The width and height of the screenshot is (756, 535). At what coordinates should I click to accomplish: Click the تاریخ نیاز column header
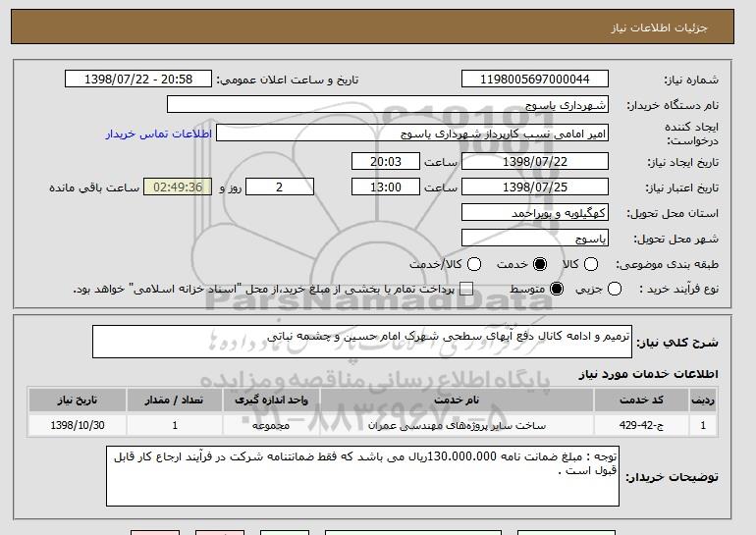click(78, 401)
